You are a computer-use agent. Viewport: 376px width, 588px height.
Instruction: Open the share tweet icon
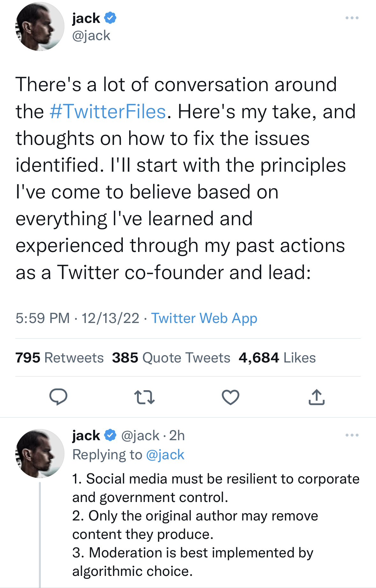[x=316, y=397]
